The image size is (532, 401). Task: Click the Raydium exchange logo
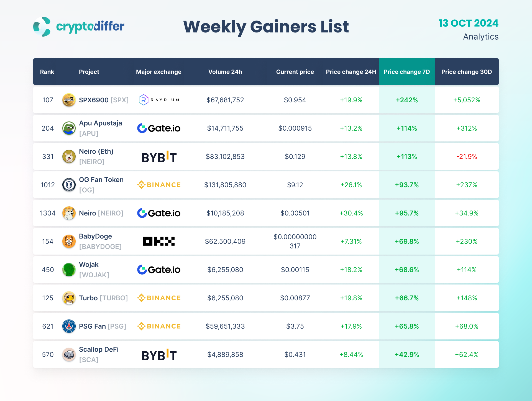coord(159,100)
